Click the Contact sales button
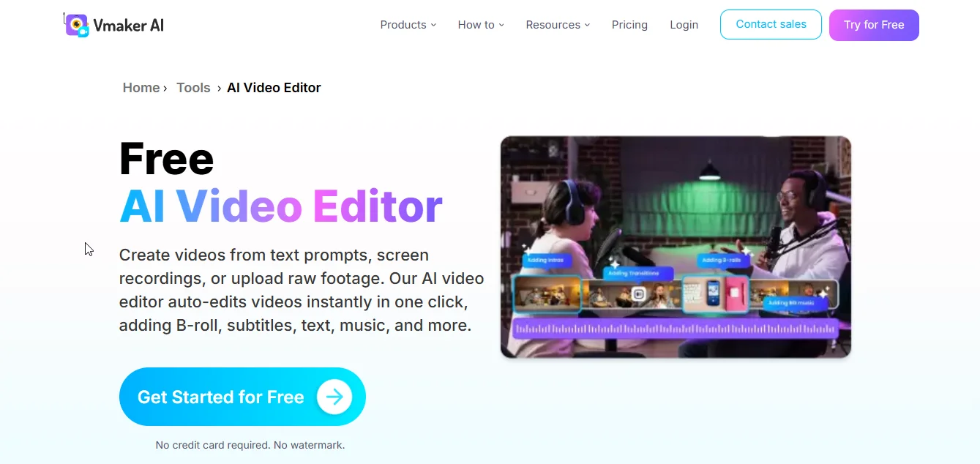980x464 pixels. [771, 24]
